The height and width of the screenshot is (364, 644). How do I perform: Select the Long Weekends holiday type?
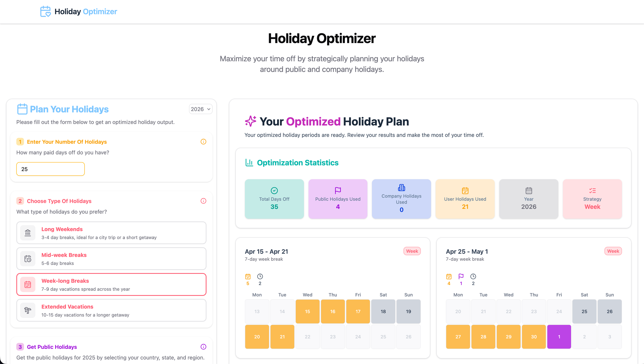[x=111, y=233]
